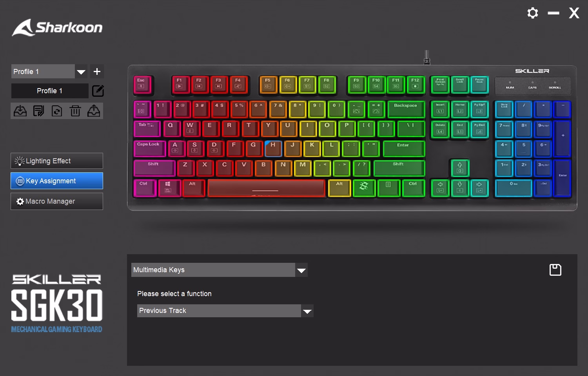
Task: Switch to the Lighting Effect section
Action: tap(57, 161)
